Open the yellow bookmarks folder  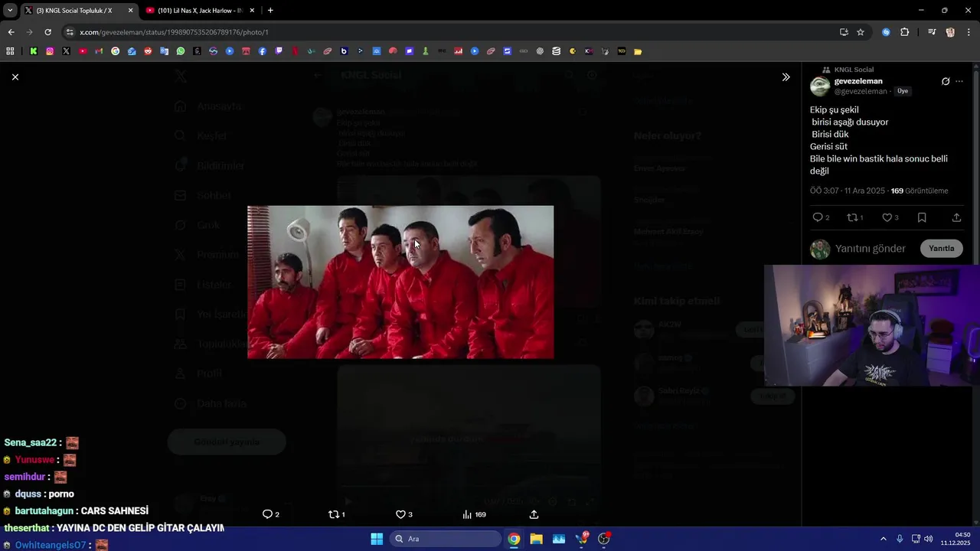click(x=638, y=51)
